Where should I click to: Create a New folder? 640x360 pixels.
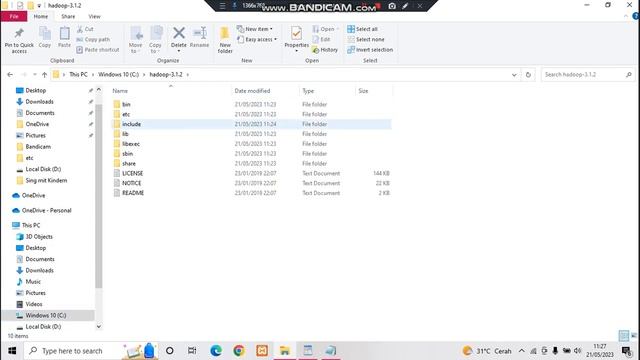pos(225,40)
